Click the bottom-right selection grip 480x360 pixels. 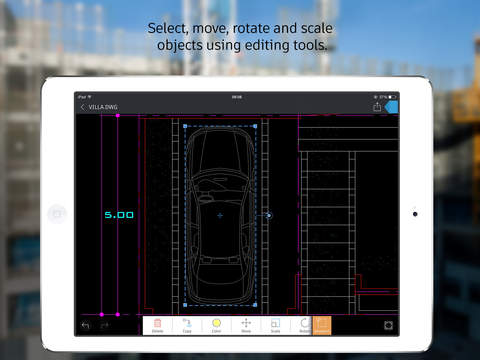[x=255, y=305]
